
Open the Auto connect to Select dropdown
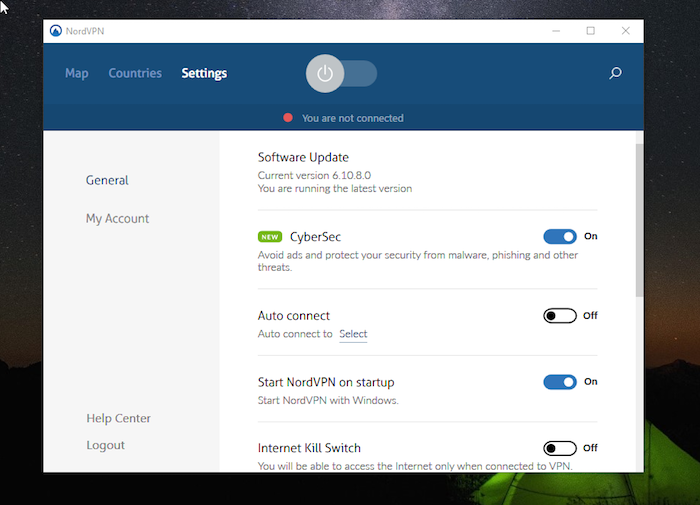point(353,334)
